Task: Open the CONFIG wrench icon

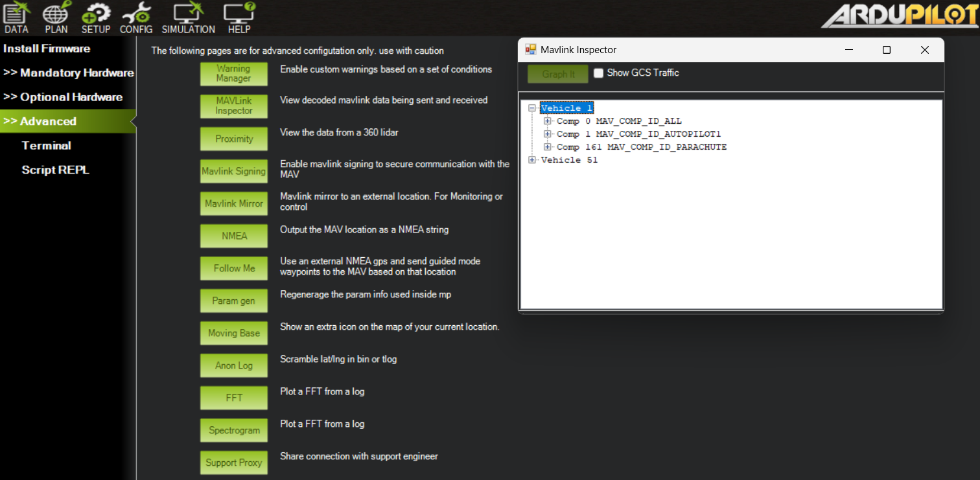Action: (x=136, y=17)
